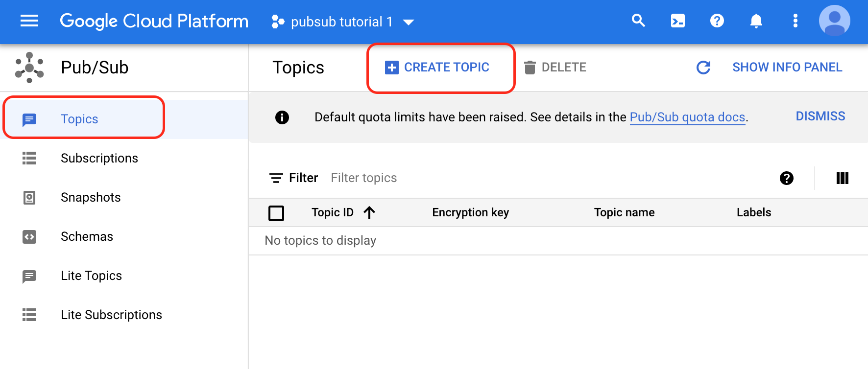Click the user account avatar

click(x=835, y=21)
